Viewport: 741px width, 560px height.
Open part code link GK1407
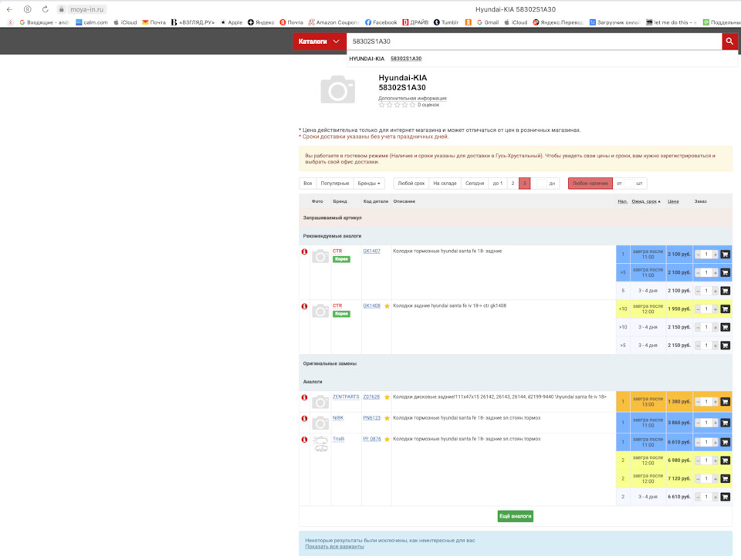click(x=371, y=251)
